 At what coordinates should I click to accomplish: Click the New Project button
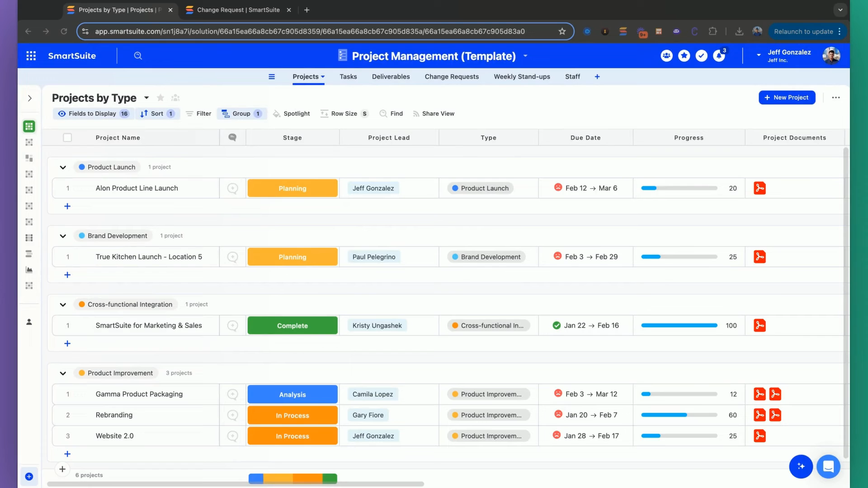click(x=787, y=98)
